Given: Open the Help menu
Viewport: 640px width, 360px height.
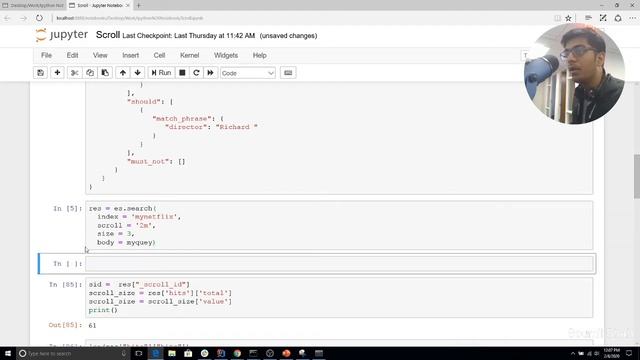Looking at the screenshot, I should [260, 55].
